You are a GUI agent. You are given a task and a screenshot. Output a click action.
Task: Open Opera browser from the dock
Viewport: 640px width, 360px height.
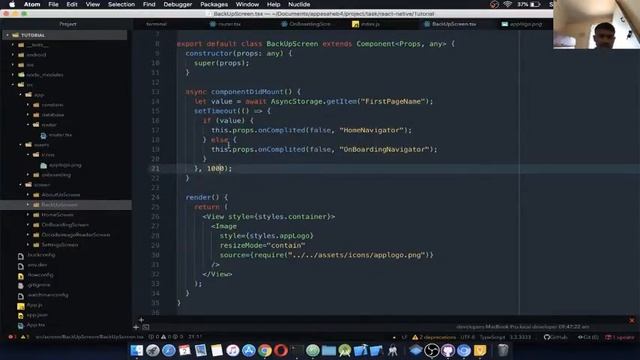pyautogui.click(x=281, y=350)
